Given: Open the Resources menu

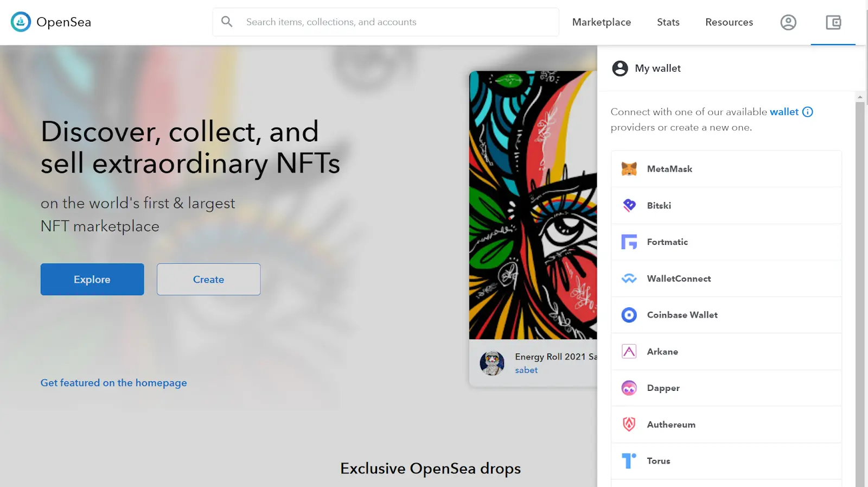Looking at the screenshot, I should [729, 22].
